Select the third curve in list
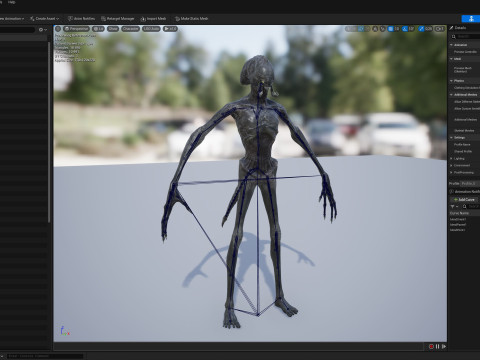This screenshot has height=360, width=480. tap(458, 230)
